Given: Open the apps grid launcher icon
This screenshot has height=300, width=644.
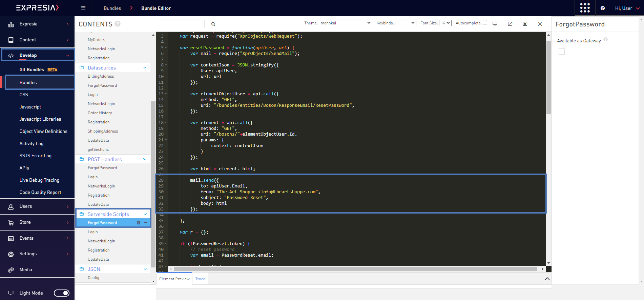Looking at the screenshot, I should pyautogui.click(x=585, y=8).
